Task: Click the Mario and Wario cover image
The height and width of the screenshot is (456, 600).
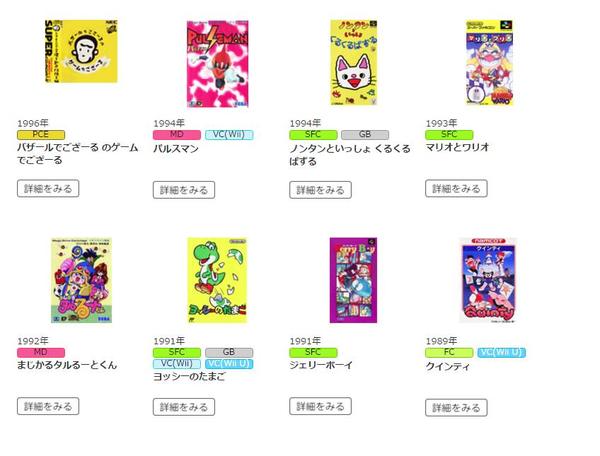Action: [489, 63]
